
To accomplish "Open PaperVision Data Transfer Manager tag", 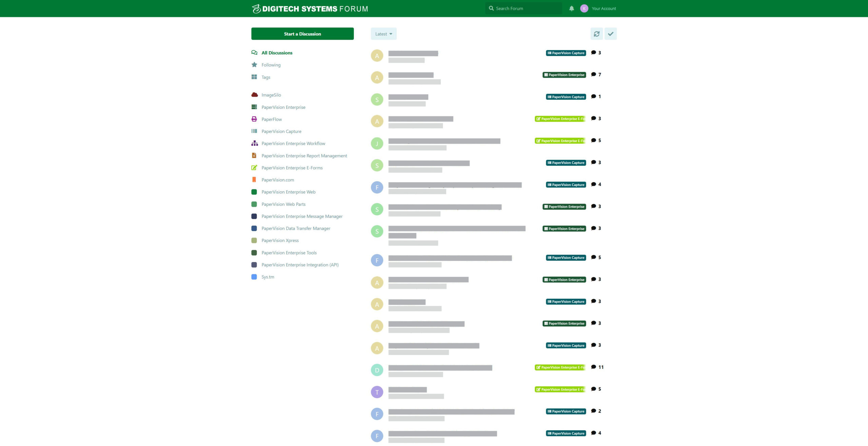I will (296, 228).
